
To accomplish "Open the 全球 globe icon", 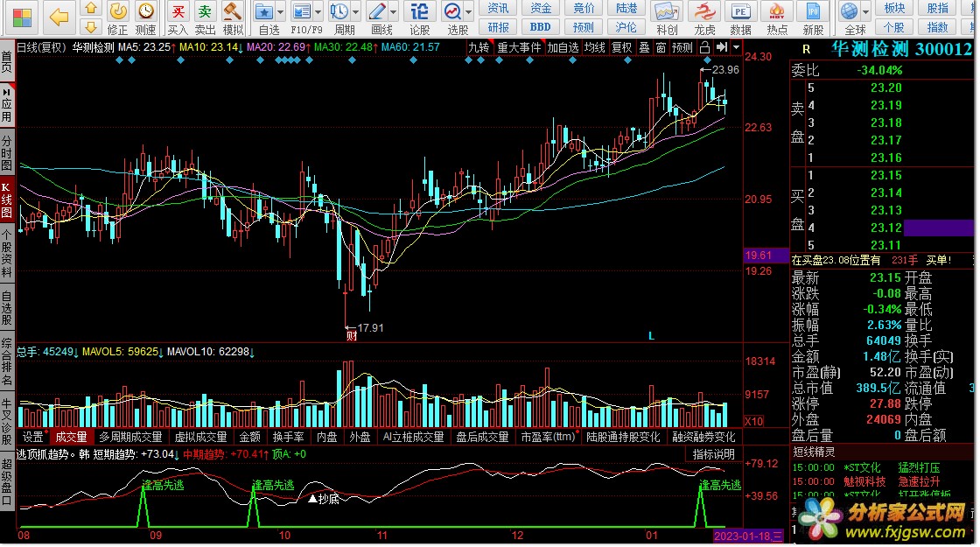I will [x=849, y=11].
